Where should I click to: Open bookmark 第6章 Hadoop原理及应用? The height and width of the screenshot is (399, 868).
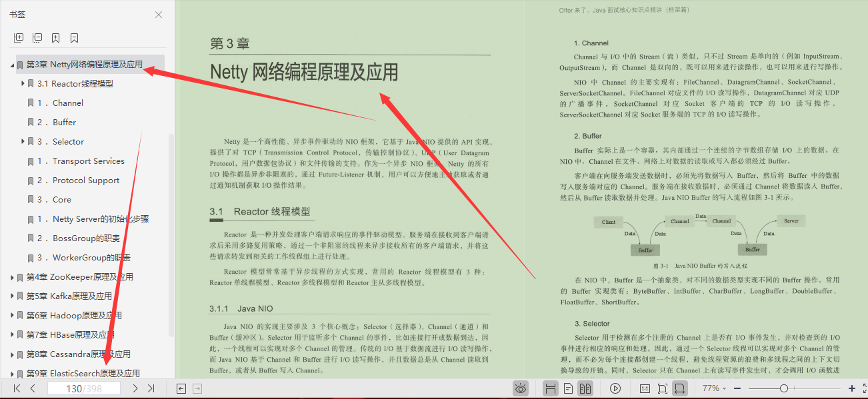click(75, 316)
